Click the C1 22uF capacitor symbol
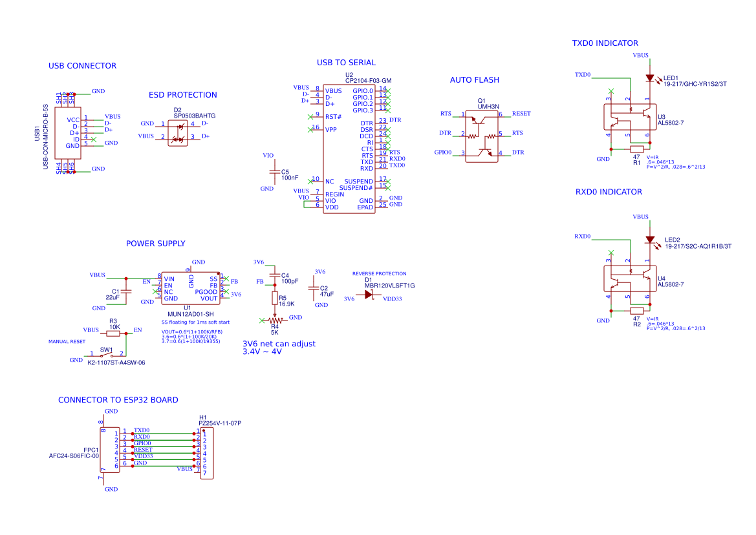Screen dimensions: 756x535 [x=126, y=291]
